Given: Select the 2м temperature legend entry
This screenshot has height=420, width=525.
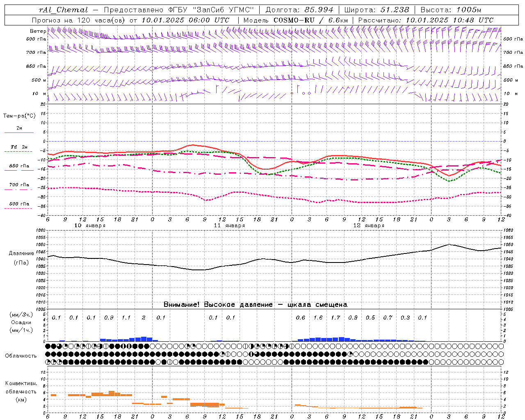Looking at the screenshot, I should [x=19, y=128].
